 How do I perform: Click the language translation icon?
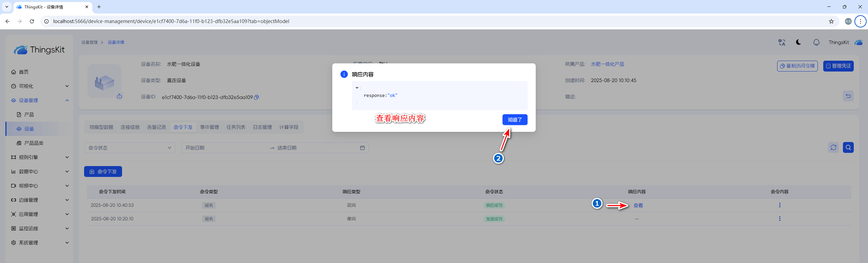point(782,42)
